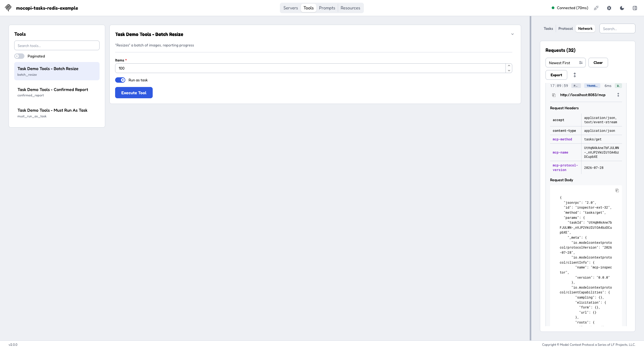Click the TRANS... badge on the request
The image size is (644, 349).
[592, 86]
